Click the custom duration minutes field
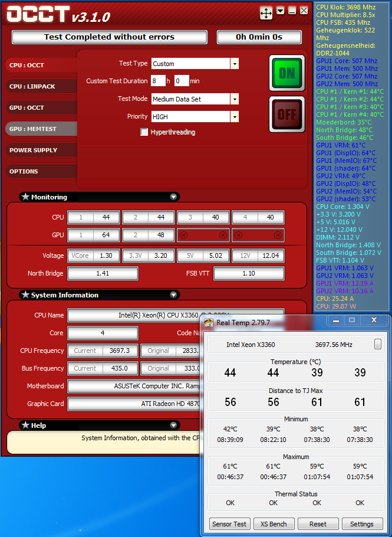 [182, 81]
